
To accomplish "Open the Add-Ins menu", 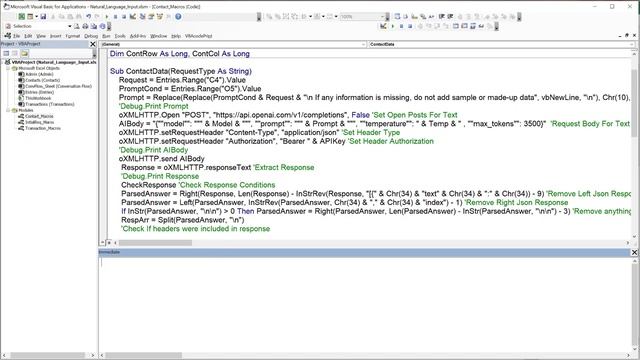I will (138, 36).
